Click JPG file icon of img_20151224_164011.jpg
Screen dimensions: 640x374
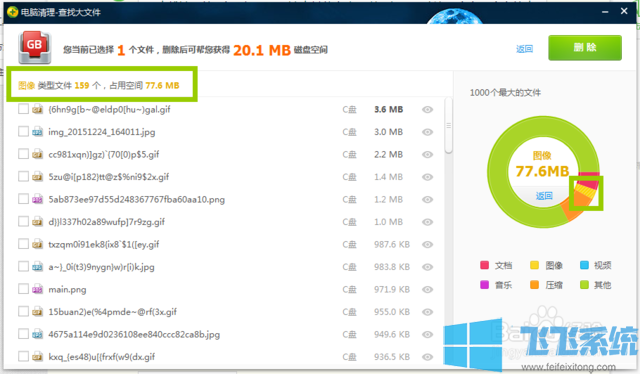pos(38,131)
